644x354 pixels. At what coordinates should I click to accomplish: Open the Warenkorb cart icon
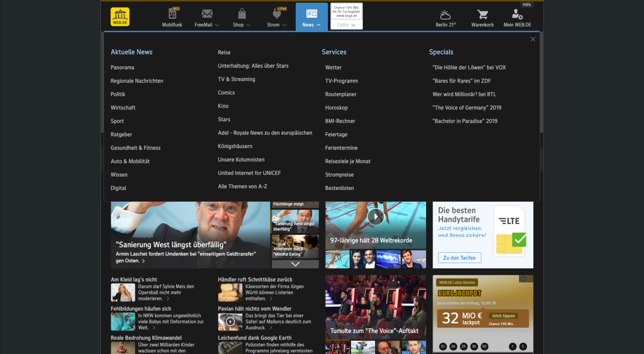coord(482,14)
